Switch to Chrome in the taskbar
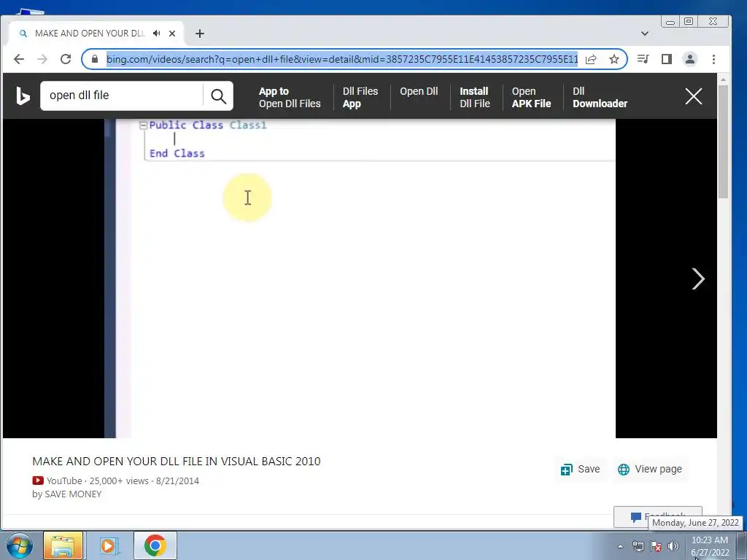Image resolution: width=747 pixels, height=560 pixels. click(x=155, y=545)
